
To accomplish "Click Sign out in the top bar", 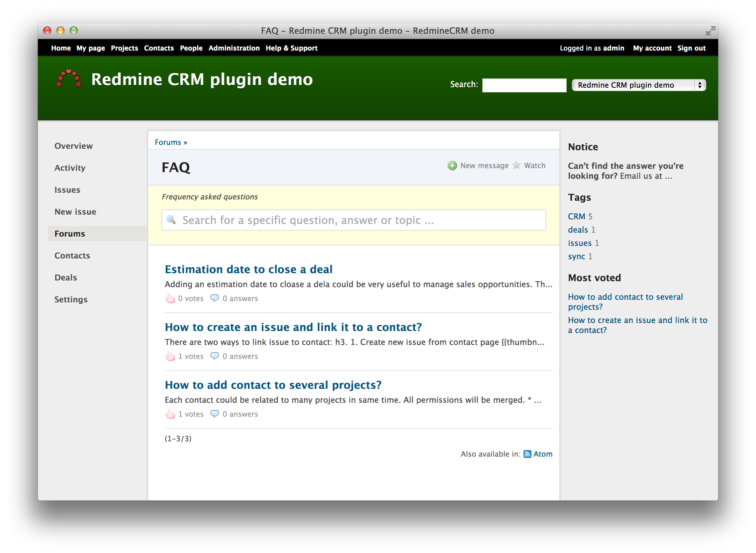I will click(691, 48).
